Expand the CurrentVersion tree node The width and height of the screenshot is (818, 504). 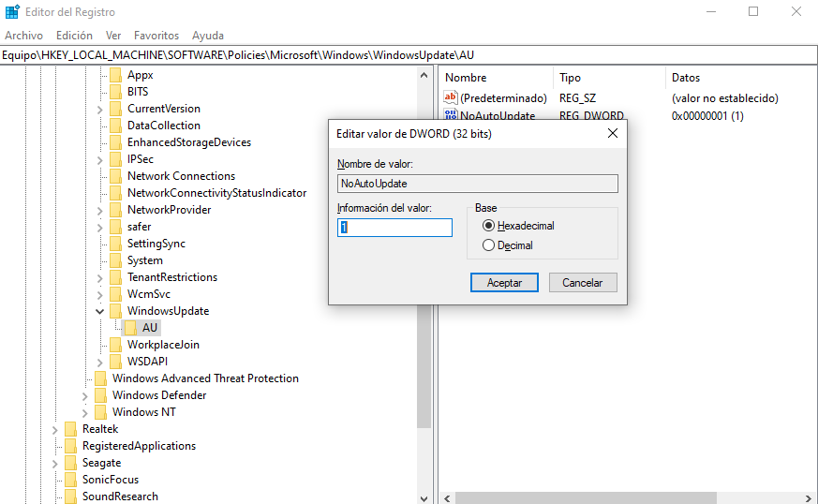[x=100, y=109]
